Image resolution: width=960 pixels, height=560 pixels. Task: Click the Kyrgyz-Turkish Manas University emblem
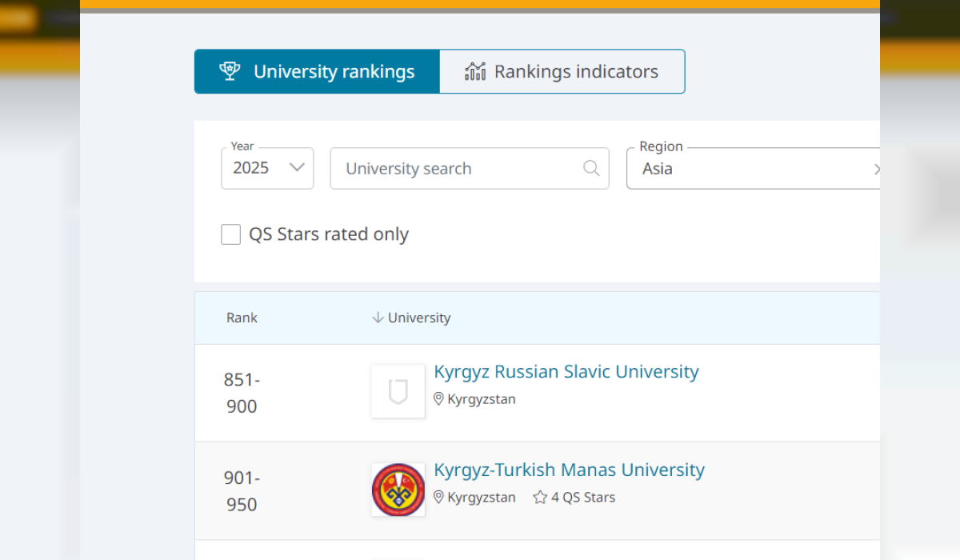pyautogui.click(x=398, y=490)
